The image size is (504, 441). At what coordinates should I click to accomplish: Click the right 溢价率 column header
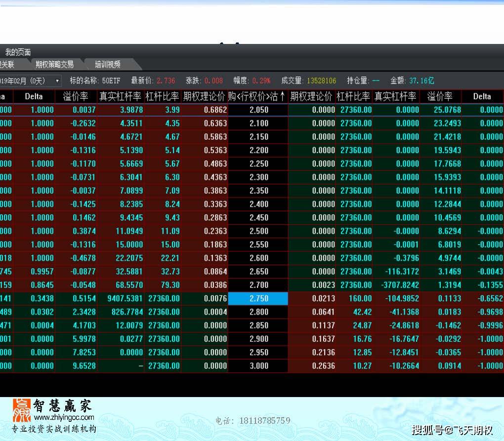pos(440,96)
